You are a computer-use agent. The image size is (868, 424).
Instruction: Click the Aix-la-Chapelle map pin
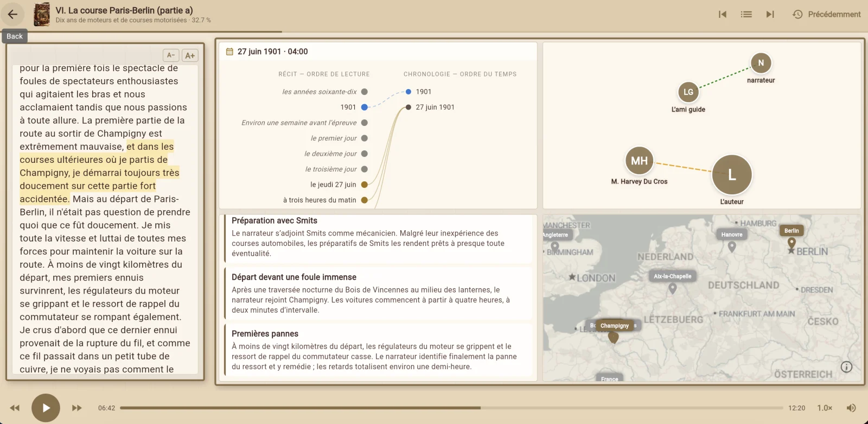673,288
